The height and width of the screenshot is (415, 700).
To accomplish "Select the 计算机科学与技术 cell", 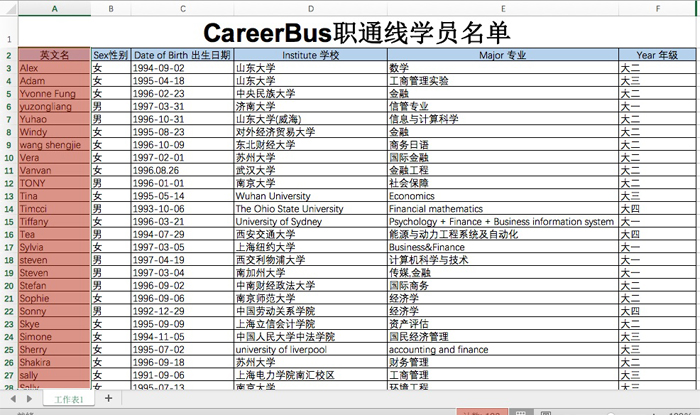I will pos(503,260).
